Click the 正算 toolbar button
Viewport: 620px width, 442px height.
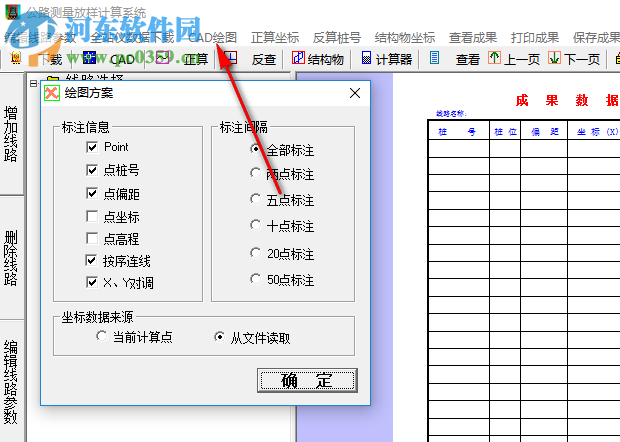[x=182, y=59]
